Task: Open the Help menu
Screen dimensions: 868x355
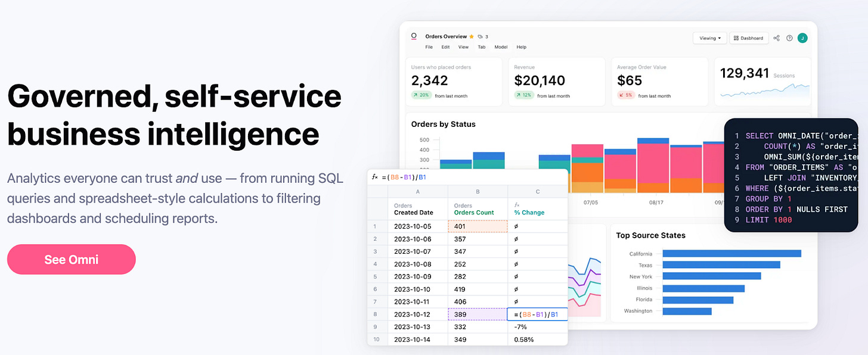Action: (522, 47)
